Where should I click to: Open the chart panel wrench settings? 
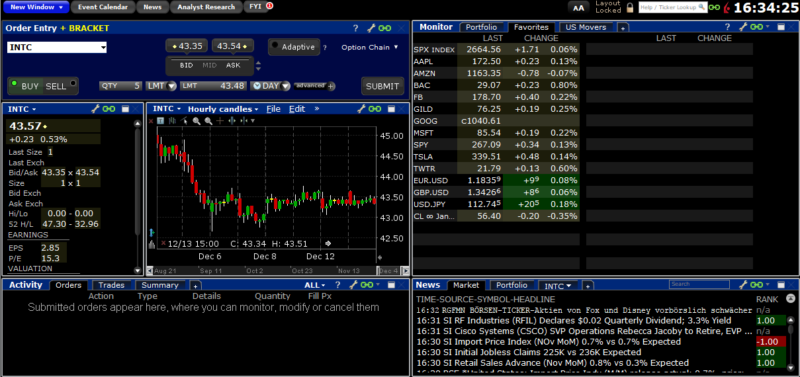tap(362, 109)
